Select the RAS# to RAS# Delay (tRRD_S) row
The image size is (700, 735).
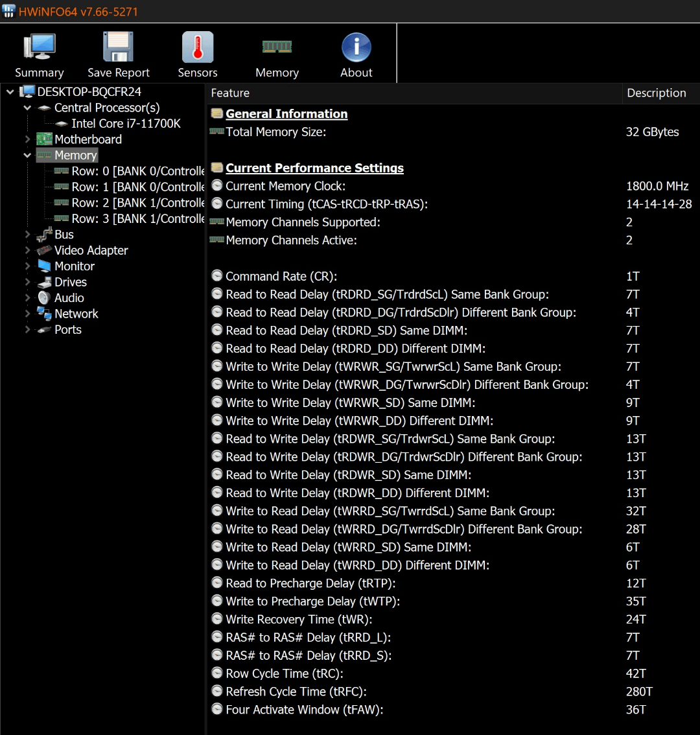tap(454, 655)
